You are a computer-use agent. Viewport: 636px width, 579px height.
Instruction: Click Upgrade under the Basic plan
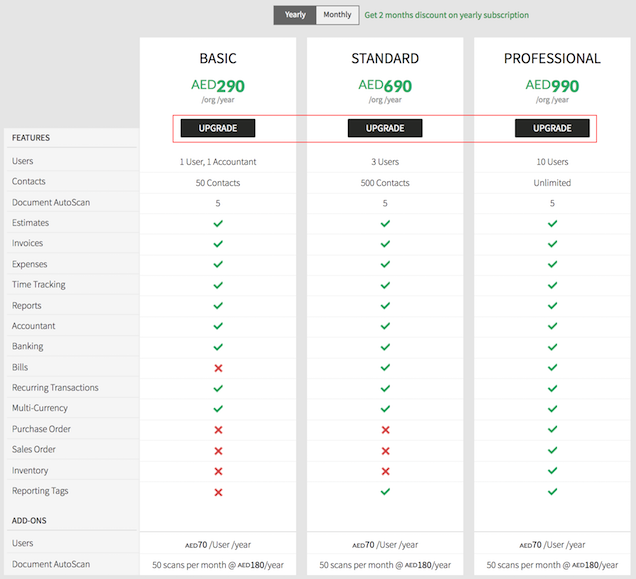(218, 128)
